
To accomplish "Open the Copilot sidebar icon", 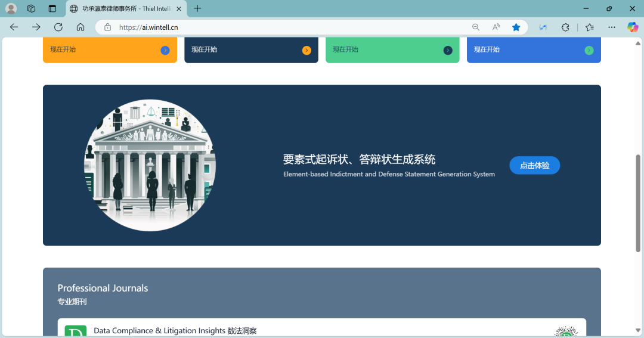I will pyautogui.click(x=633, y=27).
